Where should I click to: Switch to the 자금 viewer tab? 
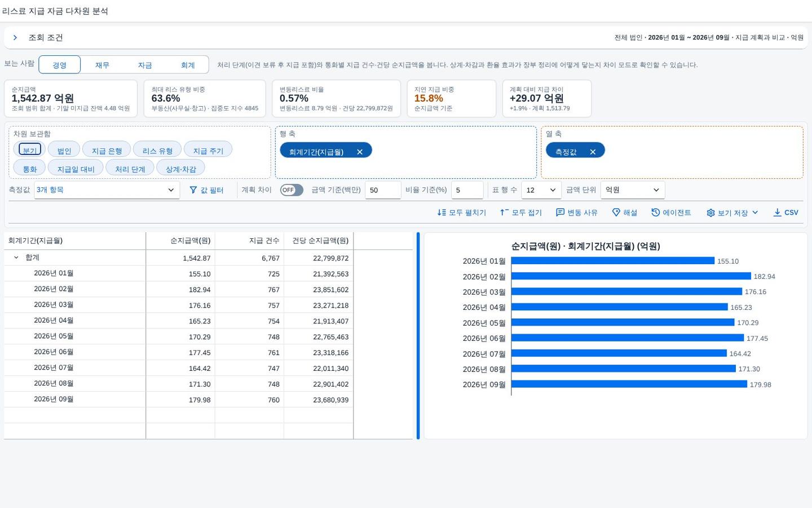[x=145, y=65]
